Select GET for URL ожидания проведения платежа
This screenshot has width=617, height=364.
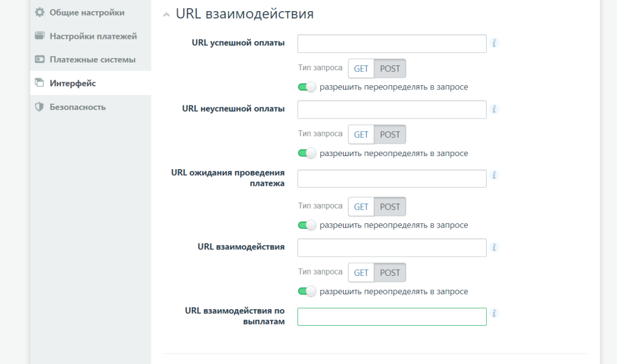coord(361,207)
